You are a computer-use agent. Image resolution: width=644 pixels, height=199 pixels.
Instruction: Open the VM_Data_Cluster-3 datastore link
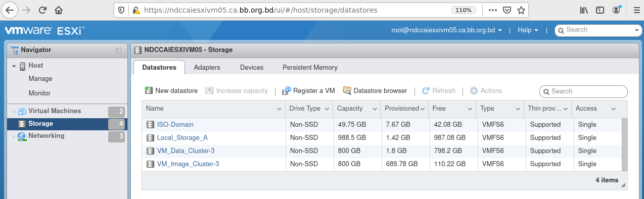click(186, 151)
